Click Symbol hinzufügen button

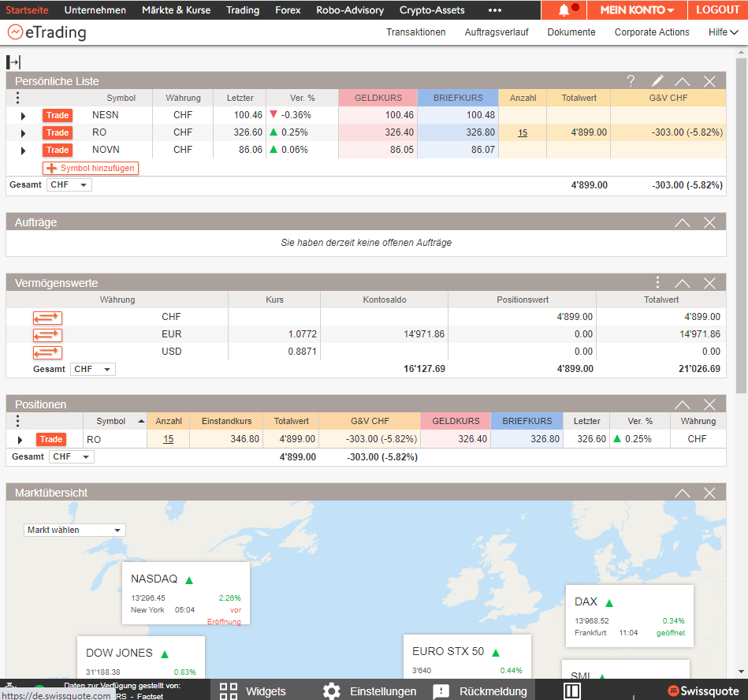coord(91,168)
